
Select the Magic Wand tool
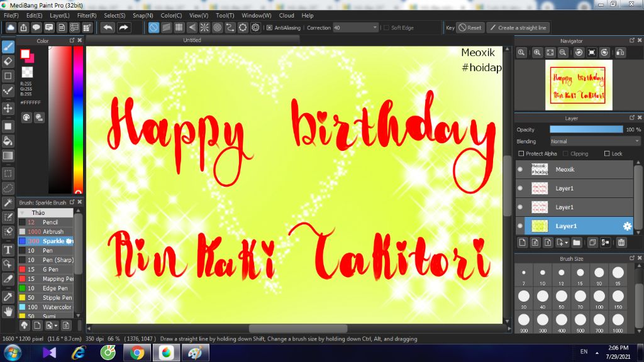(x=8, y=203)
